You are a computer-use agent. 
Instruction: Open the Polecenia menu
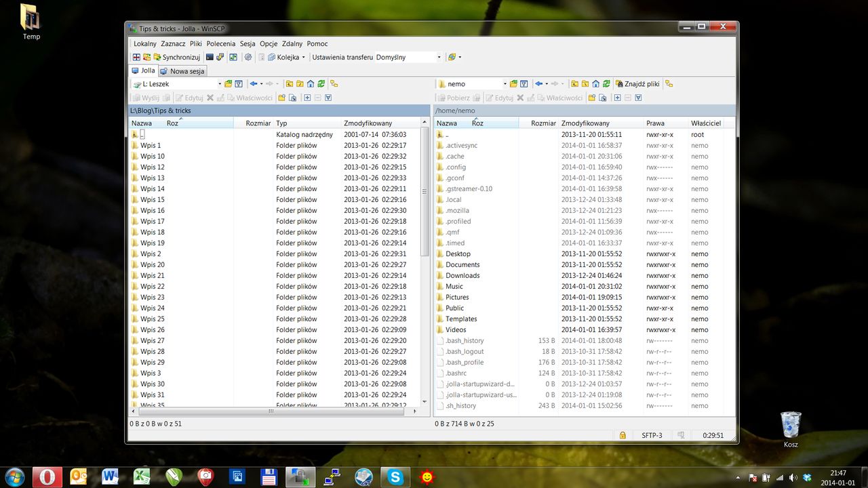pos(221,43)
